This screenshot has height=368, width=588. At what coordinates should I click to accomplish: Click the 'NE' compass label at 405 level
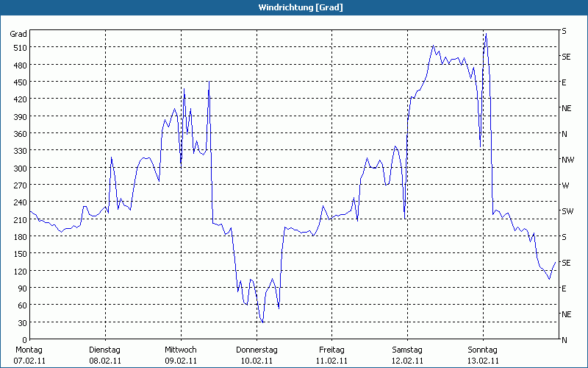[567, 108]
